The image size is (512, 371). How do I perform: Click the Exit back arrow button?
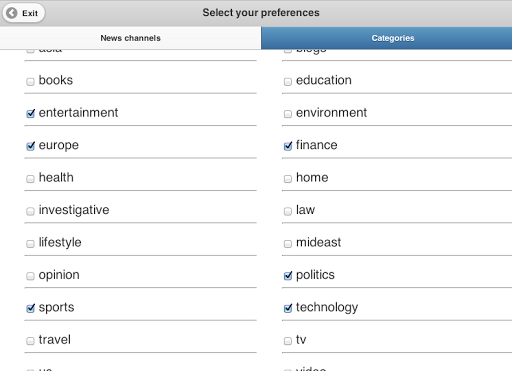[23, 13]
